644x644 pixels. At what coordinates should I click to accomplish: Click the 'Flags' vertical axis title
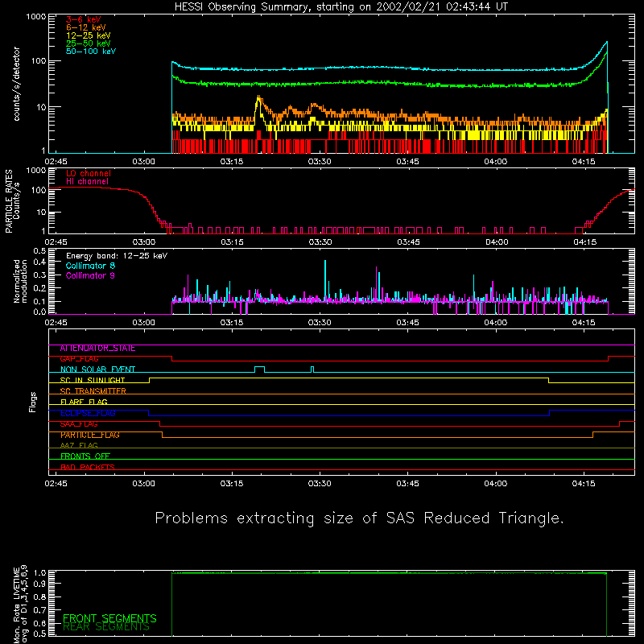[33, 402]
